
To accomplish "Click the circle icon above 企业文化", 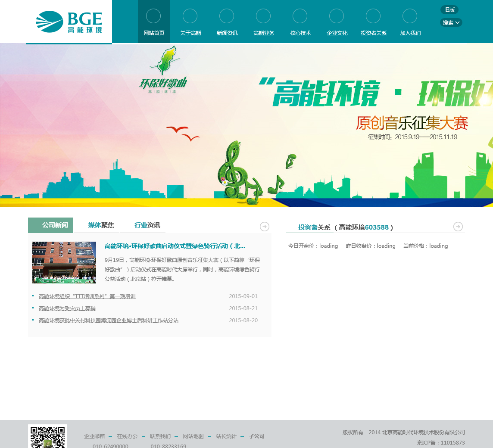I will (337, 16).
